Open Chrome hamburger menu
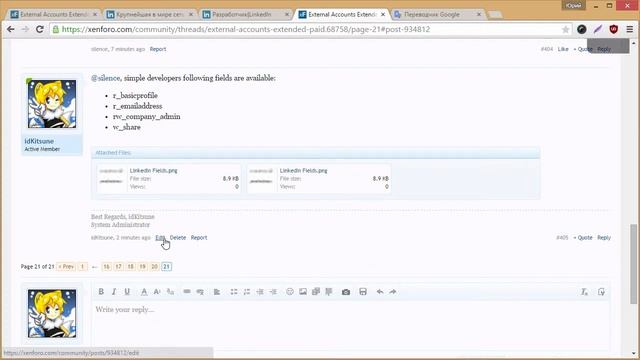Viewport: 640px width, 360px height. point(630,29)
